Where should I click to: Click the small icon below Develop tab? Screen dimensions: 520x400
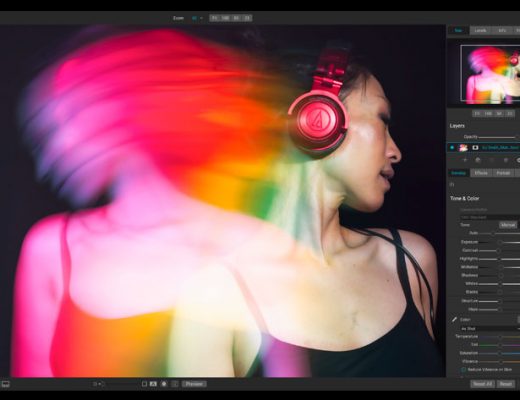point(452,184)
